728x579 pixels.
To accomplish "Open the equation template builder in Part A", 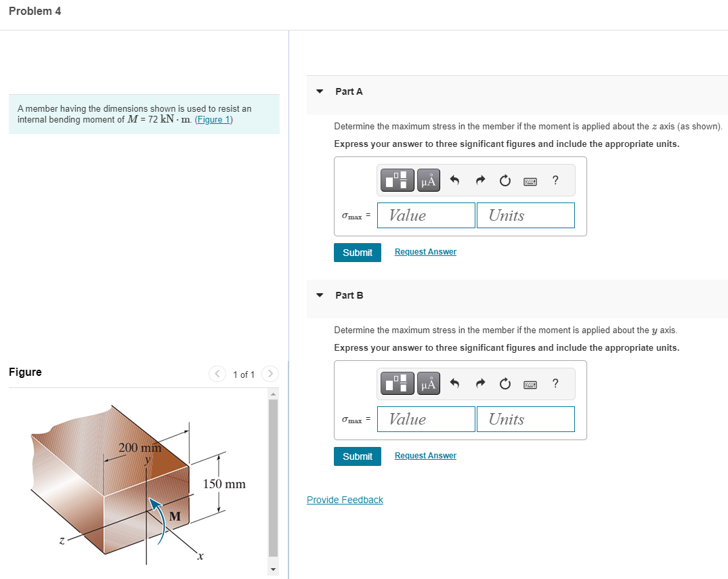I will [397, 179].
